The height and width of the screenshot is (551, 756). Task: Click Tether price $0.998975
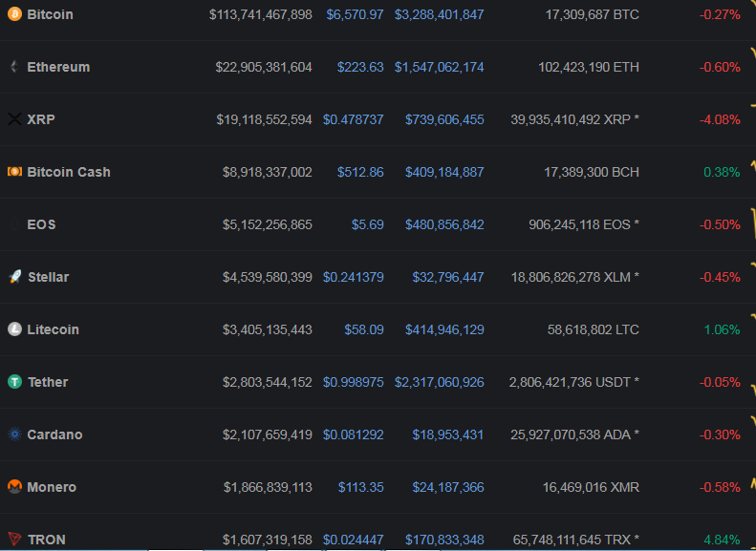pyautogui.click(x=354, y=382)
